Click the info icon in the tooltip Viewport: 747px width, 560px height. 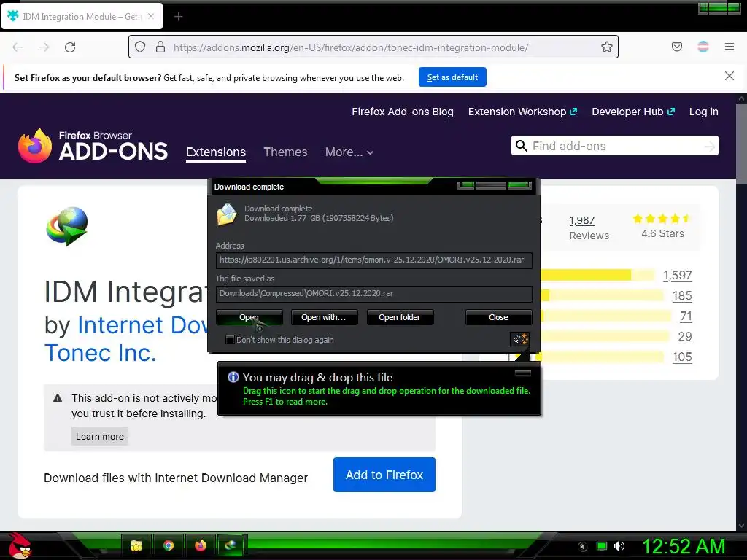tap(233, 377)
